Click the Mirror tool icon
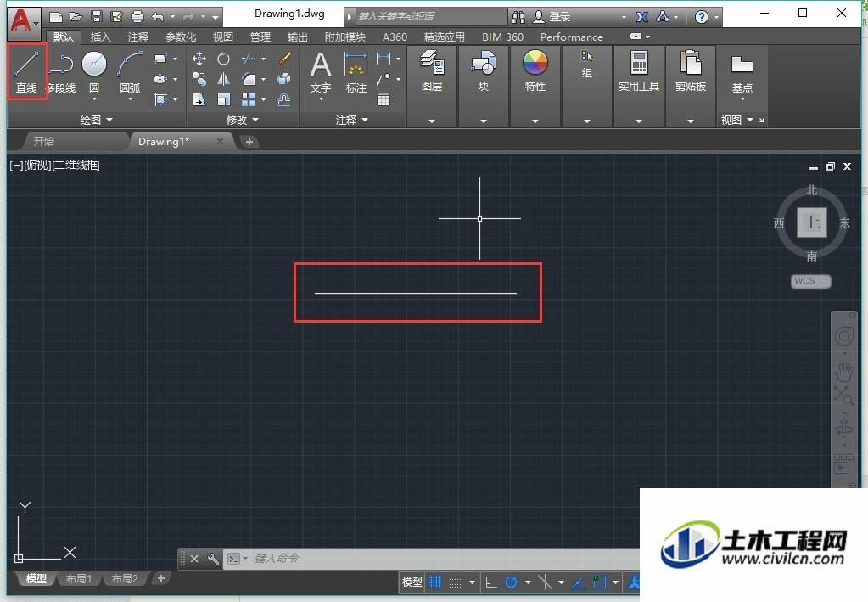Image resolution: width=868 pixels, height=602 pixels. (224, 79)
